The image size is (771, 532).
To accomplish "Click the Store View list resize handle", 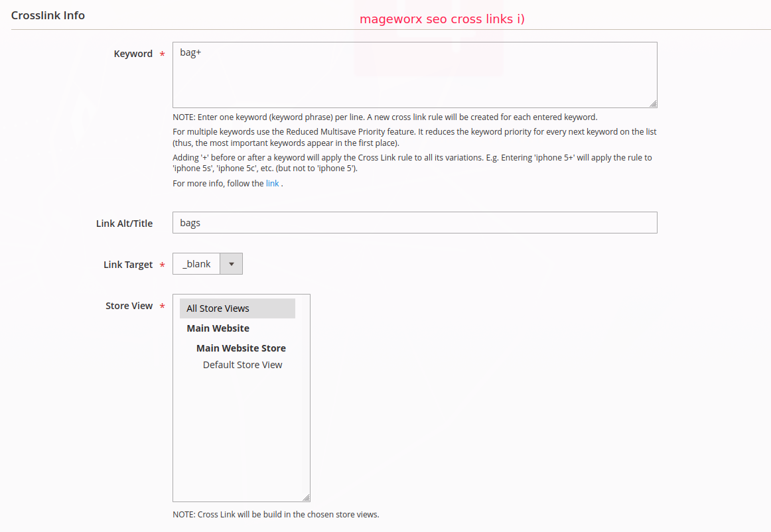I will (x=306, y=498).
